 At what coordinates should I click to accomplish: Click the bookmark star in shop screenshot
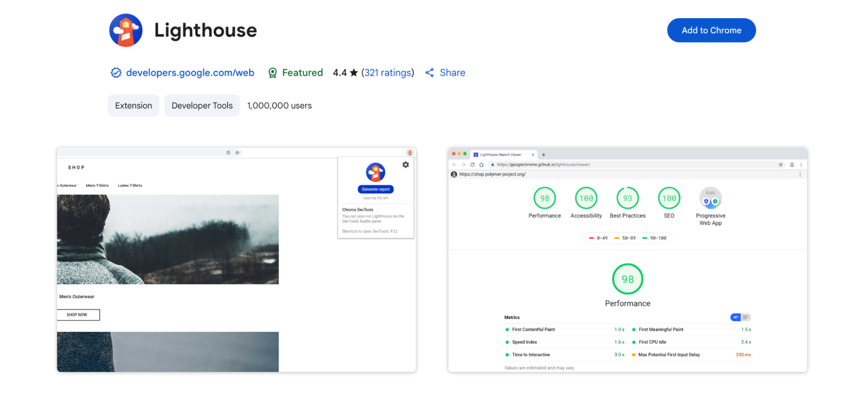(238, 153)
